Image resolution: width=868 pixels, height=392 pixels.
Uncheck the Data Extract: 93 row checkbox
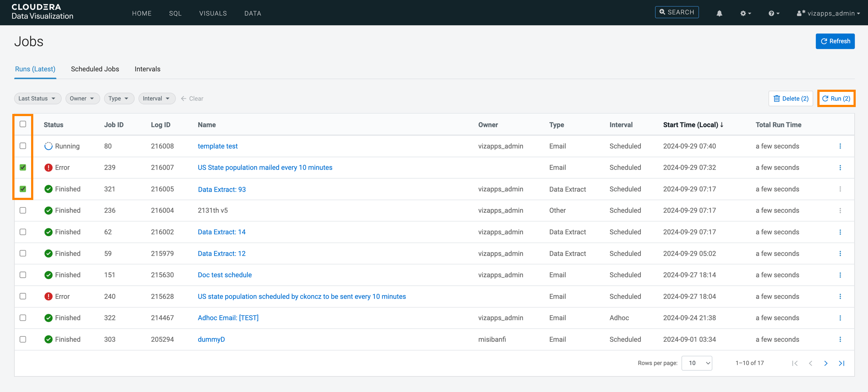(23, 189)
